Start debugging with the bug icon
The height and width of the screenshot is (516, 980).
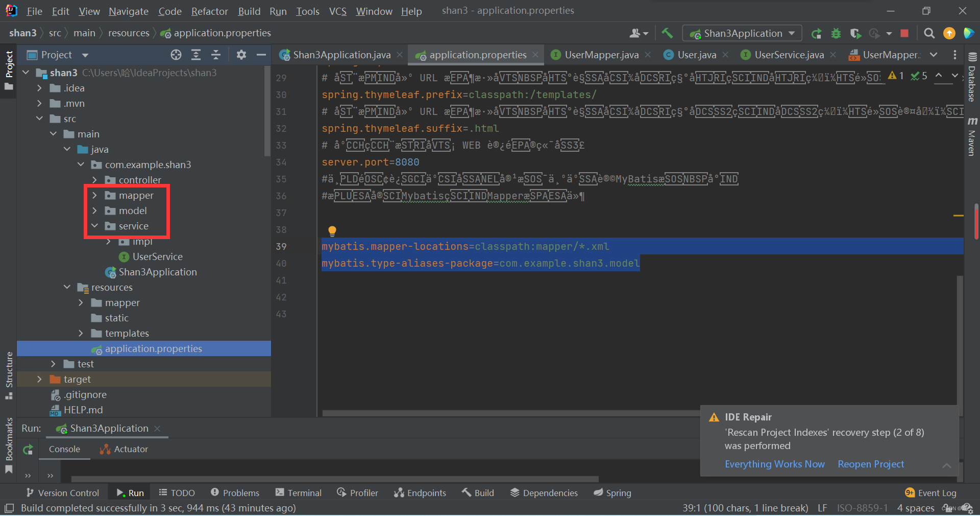(836, 33)
